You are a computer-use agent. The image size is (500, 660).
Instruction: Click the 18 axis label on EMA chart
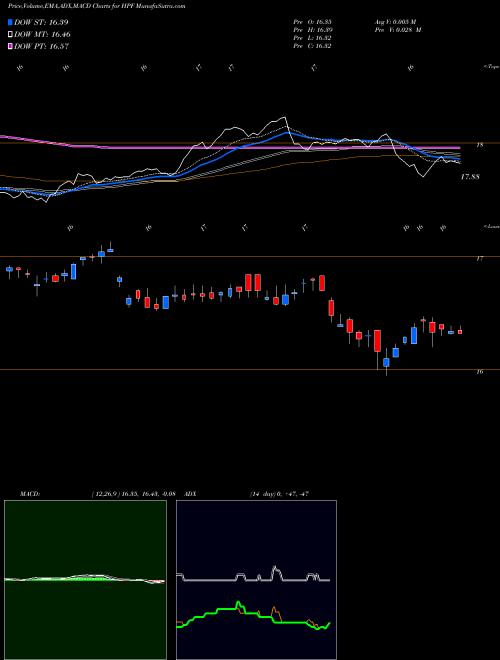pos(479,145)
